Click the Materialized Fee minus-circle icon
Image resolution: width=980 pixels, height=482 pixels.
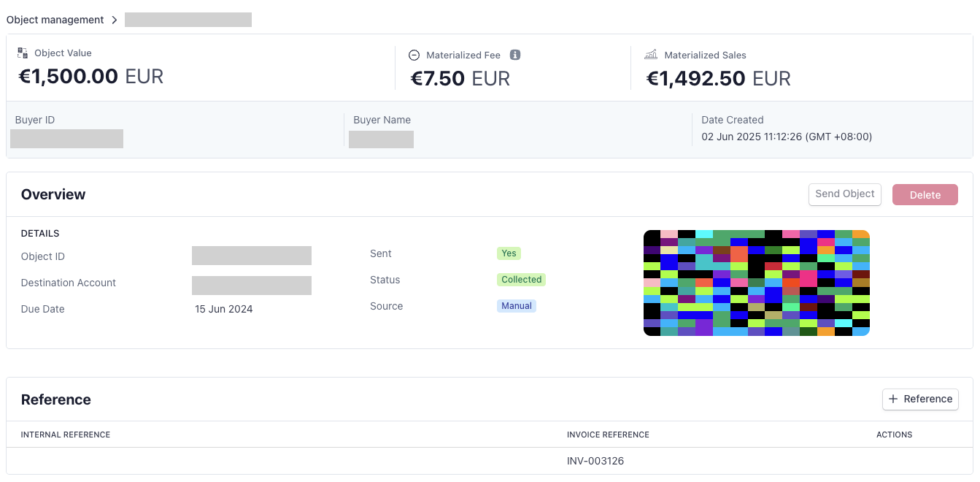[414, 55]
